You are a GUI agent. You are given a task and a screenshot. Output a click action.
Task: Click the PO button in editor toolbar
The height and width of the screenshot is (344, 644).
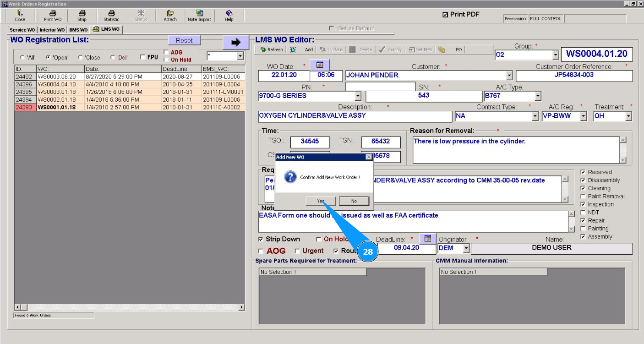[458, 49]
